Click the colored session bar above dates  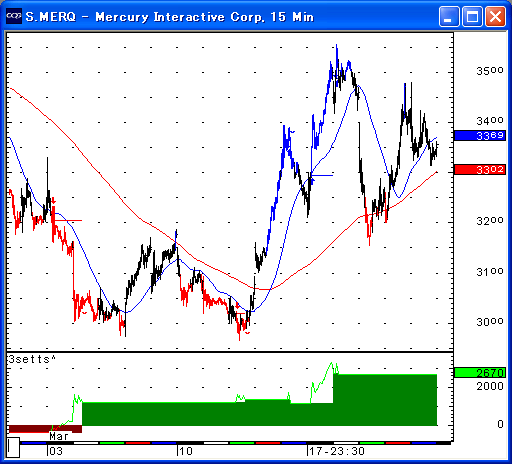pyautogui.click(x=235, y=443)
